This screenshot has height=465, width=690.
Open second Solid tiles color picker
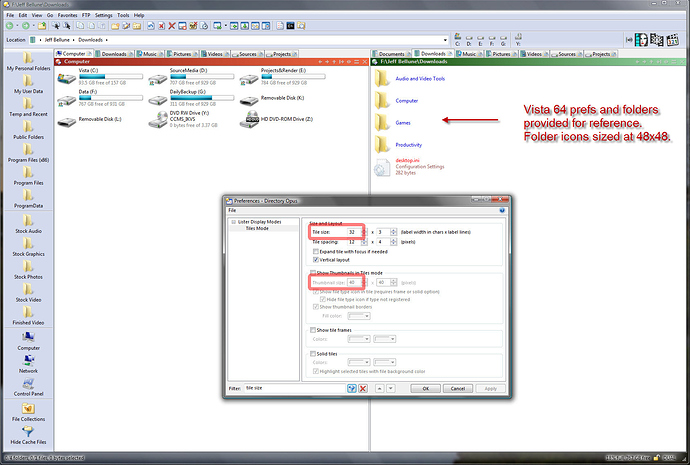pos(385,362)
